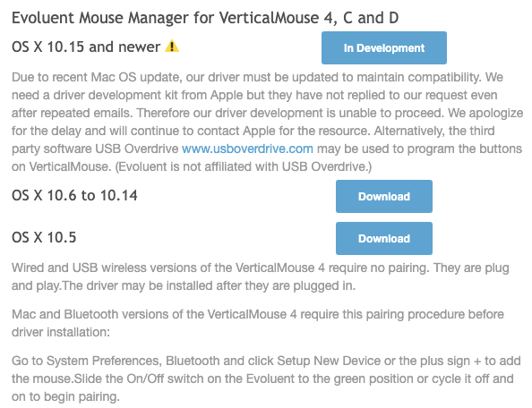The width and height of the screenshot is (532, 408).
Task: Click the In Development button
Action: [383, 47]
